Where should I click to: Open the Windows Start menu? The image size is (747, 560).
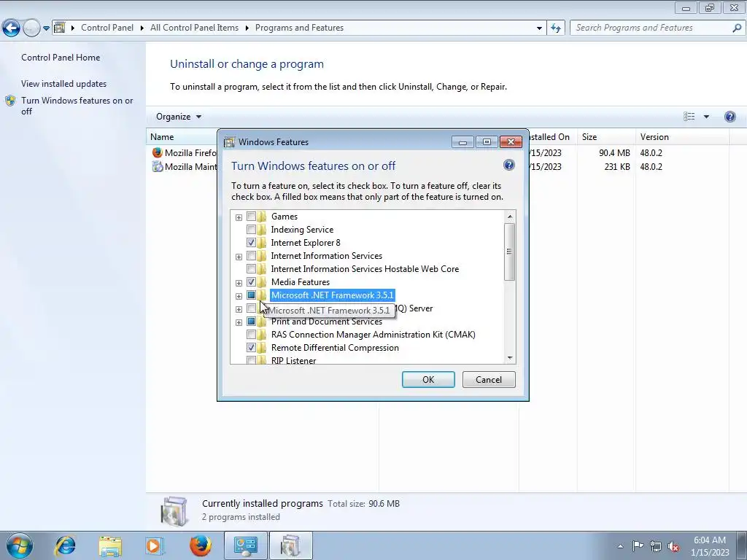click(x=19, y=545)
